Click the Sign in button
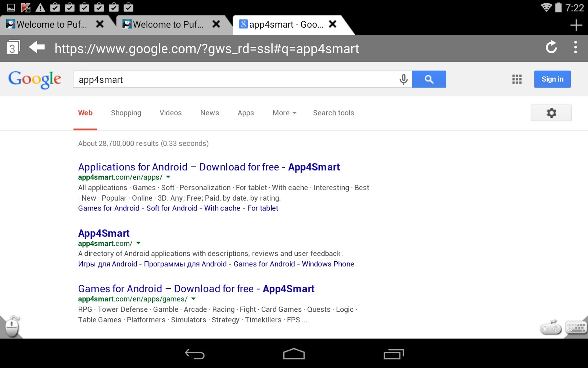This screenshot has height=368, width=588. click(552, 79)
